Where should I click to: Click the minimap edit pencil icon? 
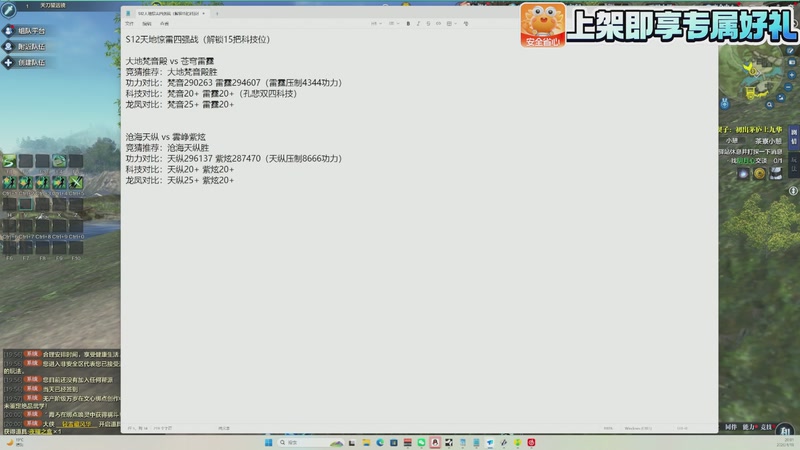[x=790, y=51]
